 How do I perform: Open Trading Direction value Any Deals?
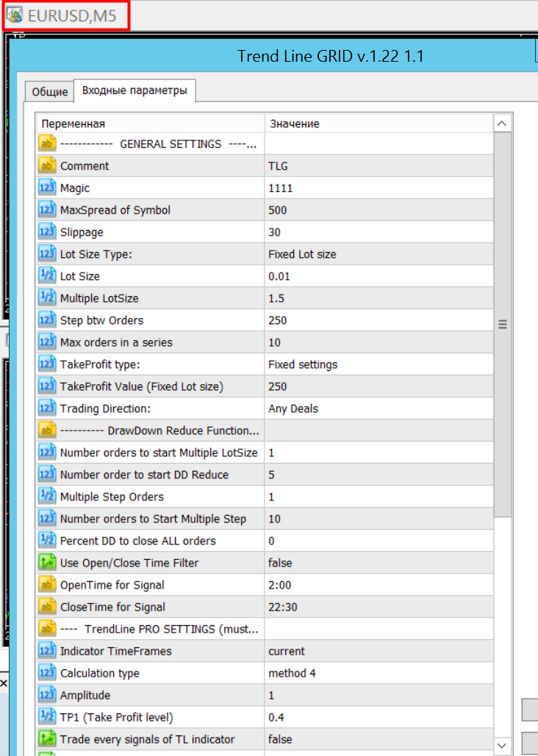pyautogui.click(x=379, y=408)
